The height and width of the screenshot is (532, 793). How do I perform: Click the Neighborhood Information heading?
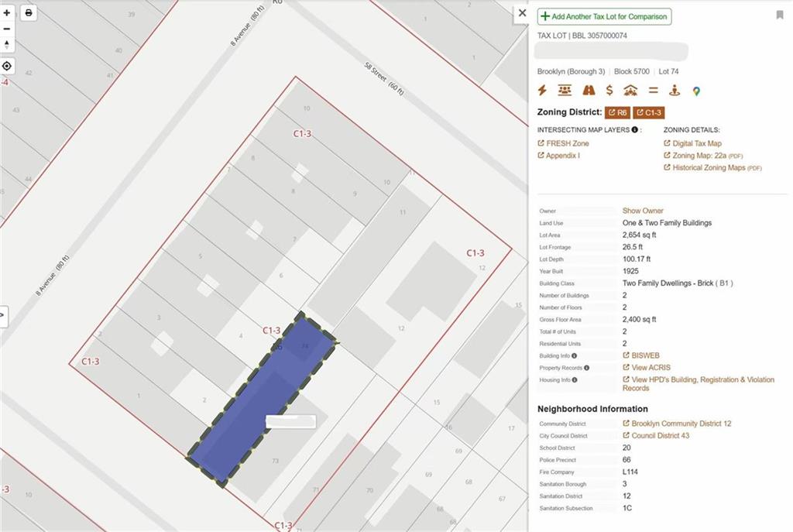coord(592,409)
